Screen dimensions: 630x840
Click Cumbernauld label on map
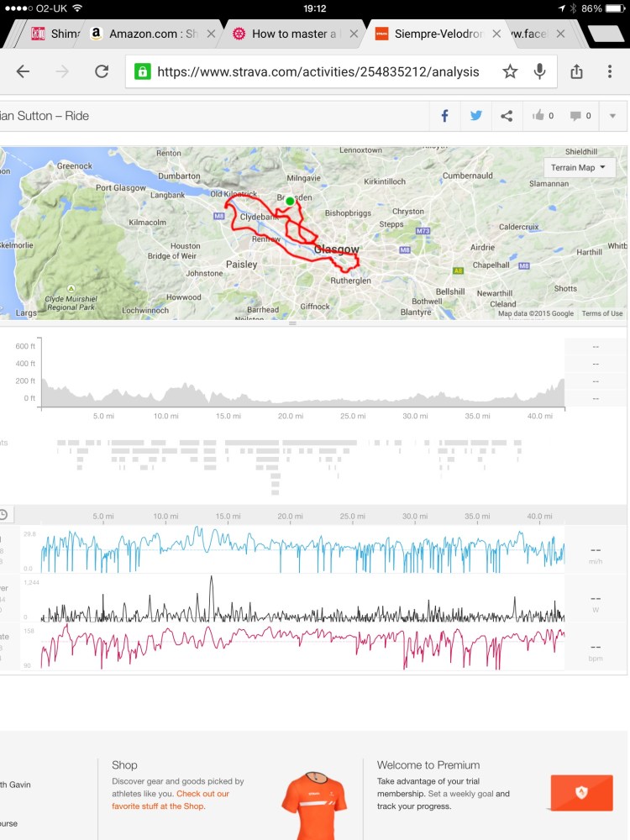467,176
